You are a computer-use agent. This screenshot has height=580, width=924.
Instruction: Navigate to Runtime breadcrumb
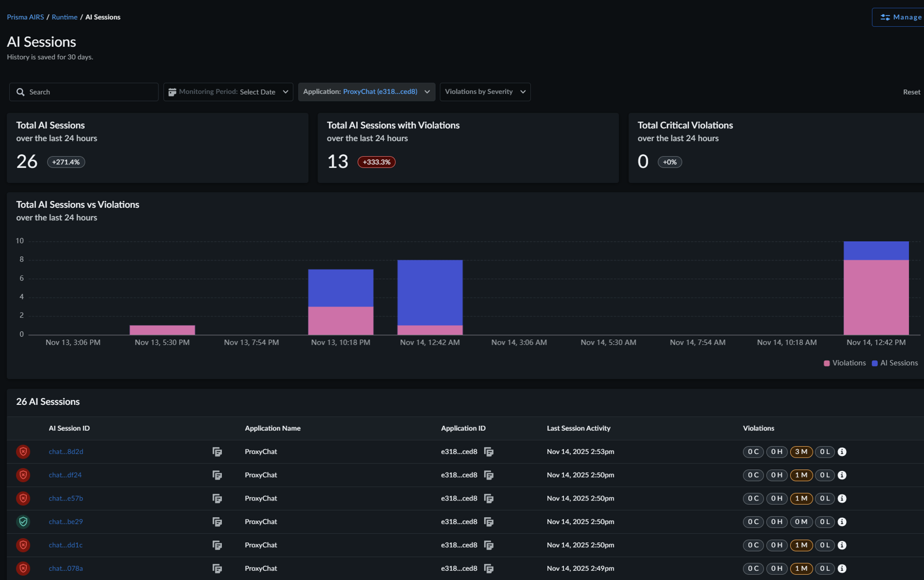click(x=64, y=17)
